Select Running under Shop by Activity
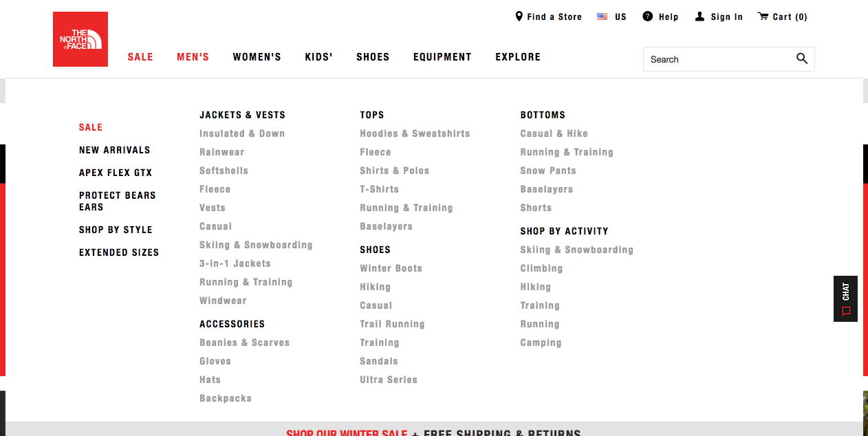The image size is (868, 436). pos(540,324)
